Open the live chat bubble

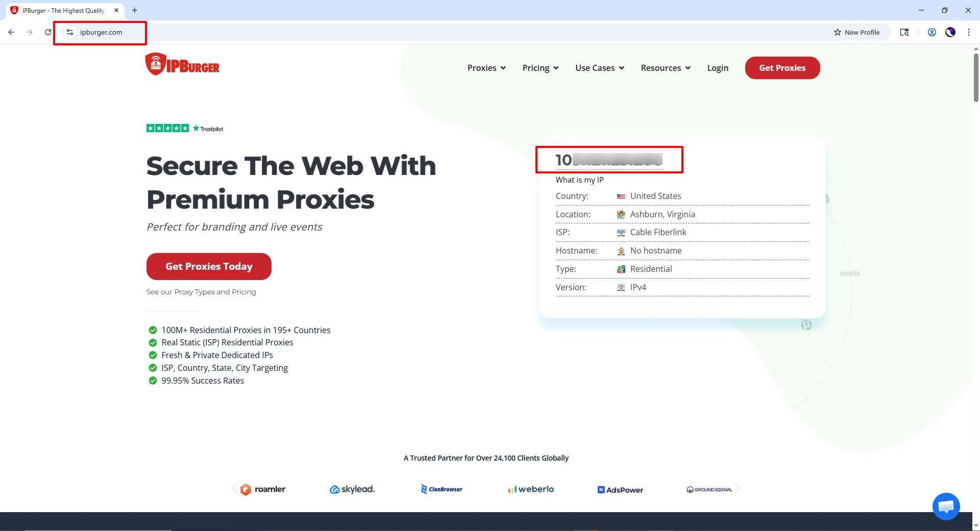(946, 506)
